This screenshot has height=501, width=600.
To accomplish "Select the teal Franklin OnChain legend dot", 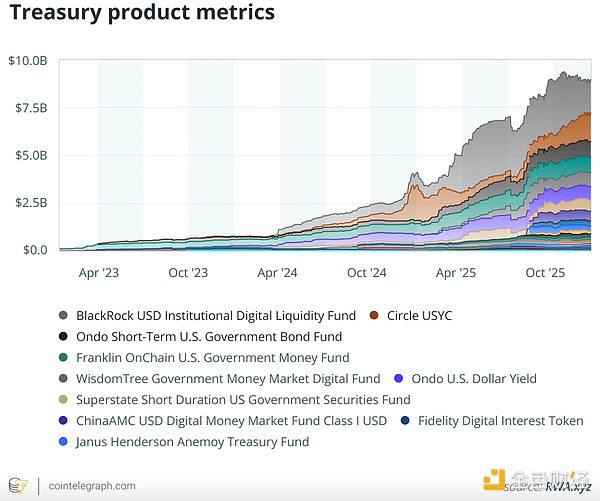I will (x=64, y=358).
